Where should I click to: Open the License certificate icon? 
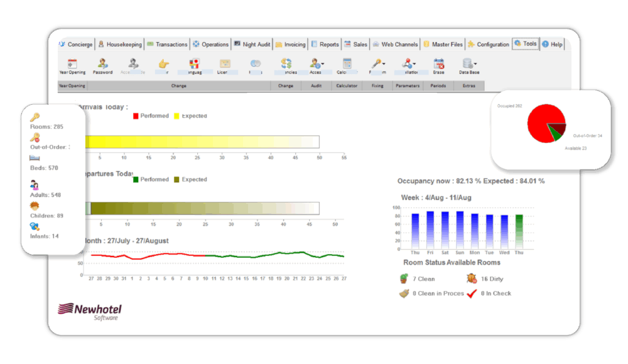225,63
